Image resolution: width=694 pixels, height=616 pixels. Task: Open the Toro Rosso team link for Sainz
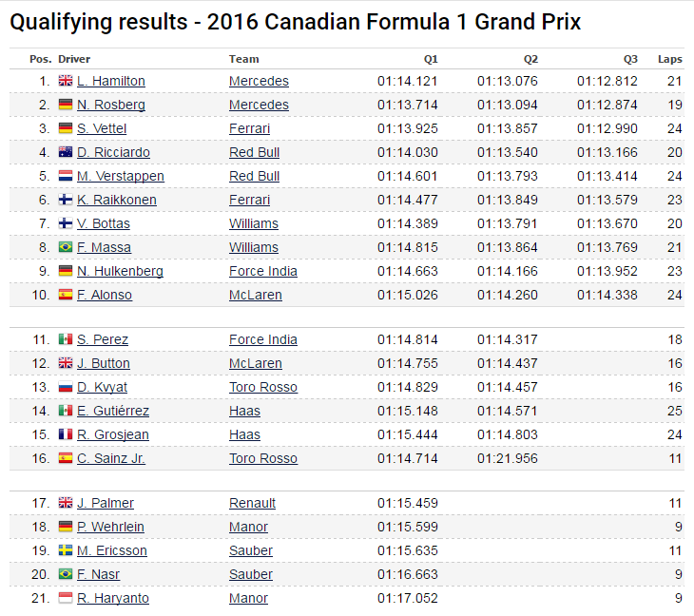coord(263,458)
